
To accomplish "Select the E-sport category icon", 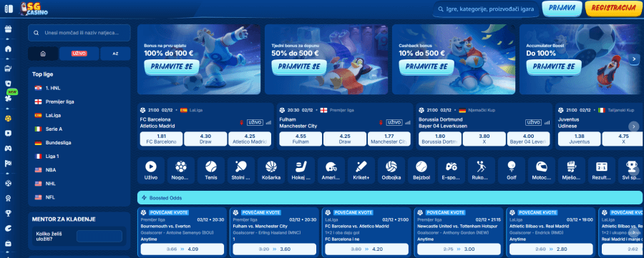I will coord(452,170).
